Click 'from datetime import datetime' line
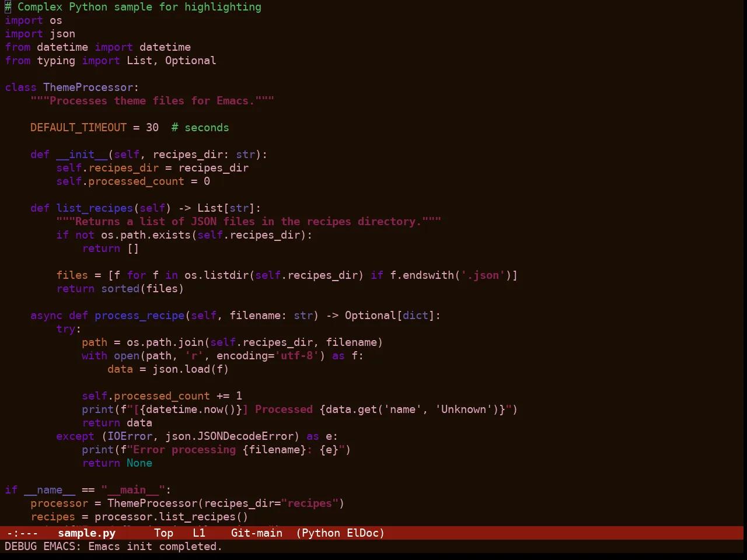 (97, 47)
